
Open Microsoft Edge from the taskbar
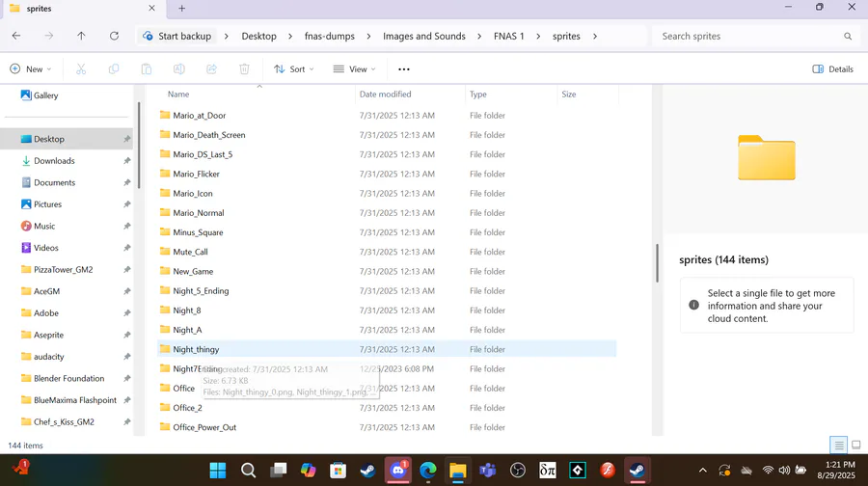click(x=428, y=471)
